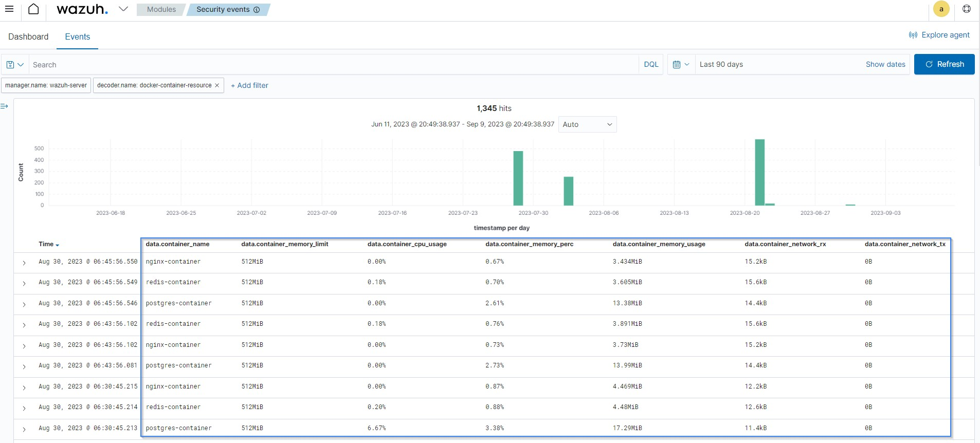Click manager.name: wazuh-server filter
The image size is (980, 443).
tap(46, 85)
